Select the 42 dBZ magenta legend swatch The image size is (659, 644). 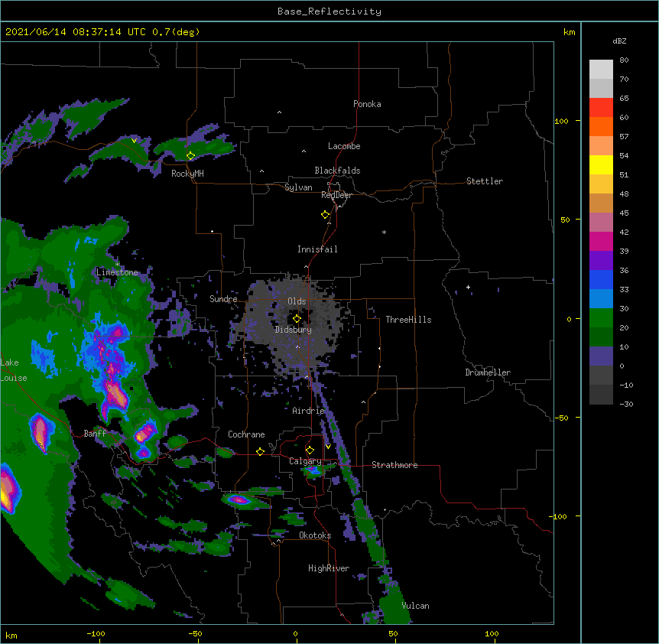pyautogui.click(x=601, y=241)
